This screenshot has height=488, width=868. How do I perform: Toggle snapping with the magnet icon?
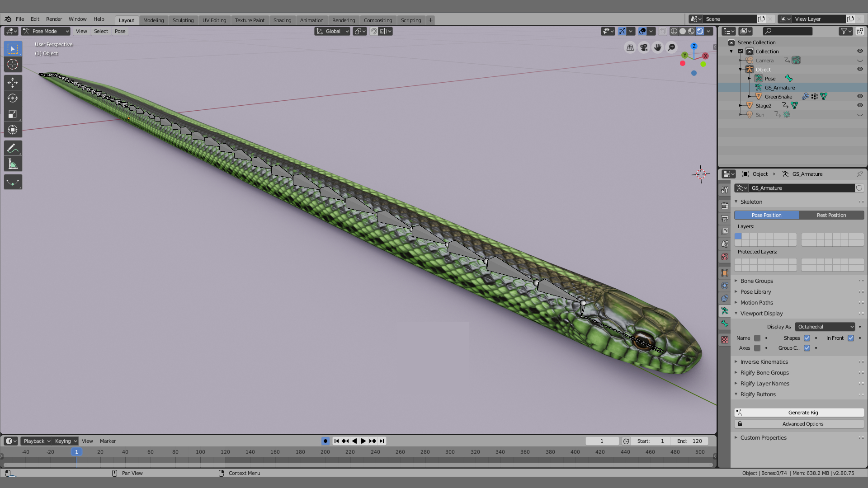[x=374, y=31]
